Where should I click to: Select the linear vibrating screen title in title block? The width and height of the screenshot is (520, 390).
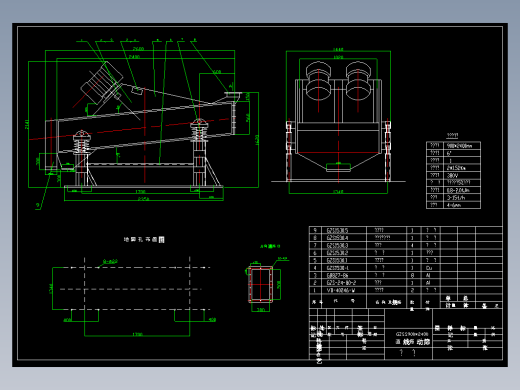(x=412, y=342)
